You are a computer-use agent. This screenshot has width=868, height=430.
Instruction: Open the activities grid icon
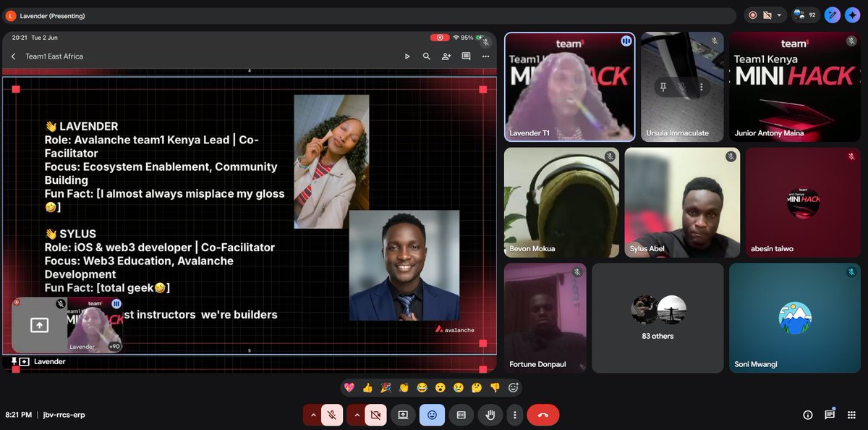pos(852,415)
